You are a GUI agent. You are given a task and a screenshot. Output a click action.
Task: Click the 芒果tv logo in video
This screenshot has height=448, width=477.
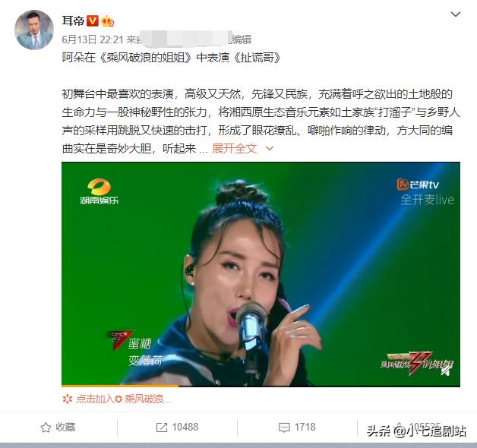[x=418, y=185]
